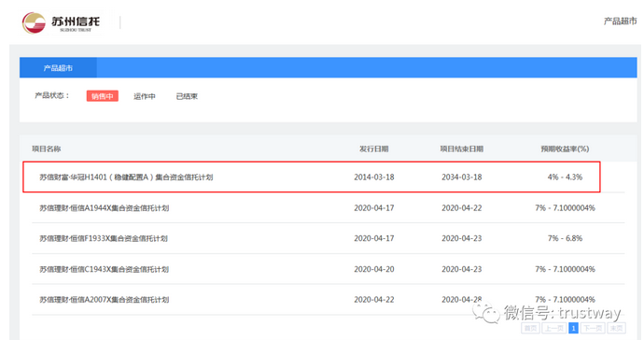The width and height of the screenshot is (644, 340).
Task: Open 恒信A2007X trust plan entry
Action: pyautogui.click(x=104, y=300)
